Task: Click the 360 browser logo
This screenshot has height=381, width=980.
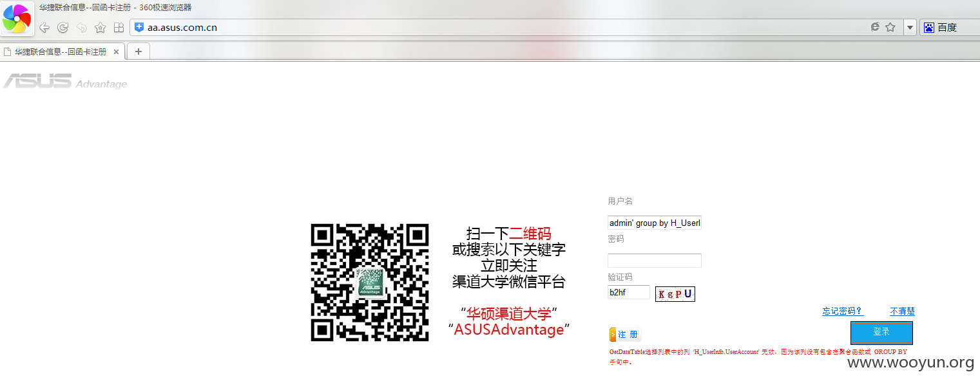Action: point(16,18)
